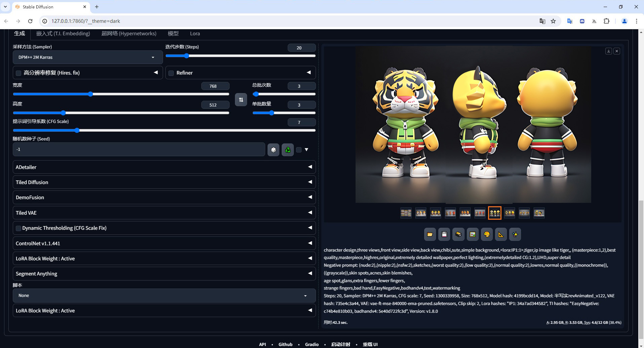Download the previewed image from the gallery
Viewport: 644px width, 348px height.
[x=609, y=51]
